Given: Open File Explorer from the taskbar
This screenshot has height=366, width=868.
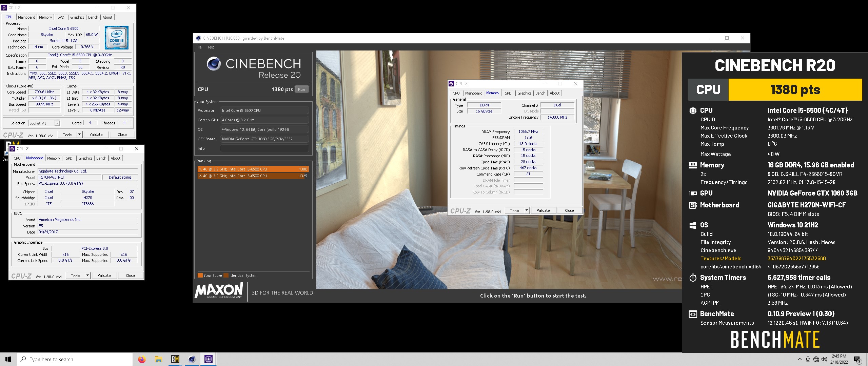Looking at the screenshot, I should [x=158, y=359].
